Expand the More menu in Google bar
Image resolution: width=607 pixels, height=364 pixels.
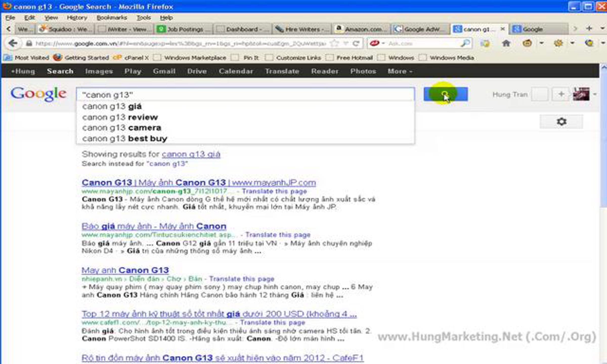400,71
